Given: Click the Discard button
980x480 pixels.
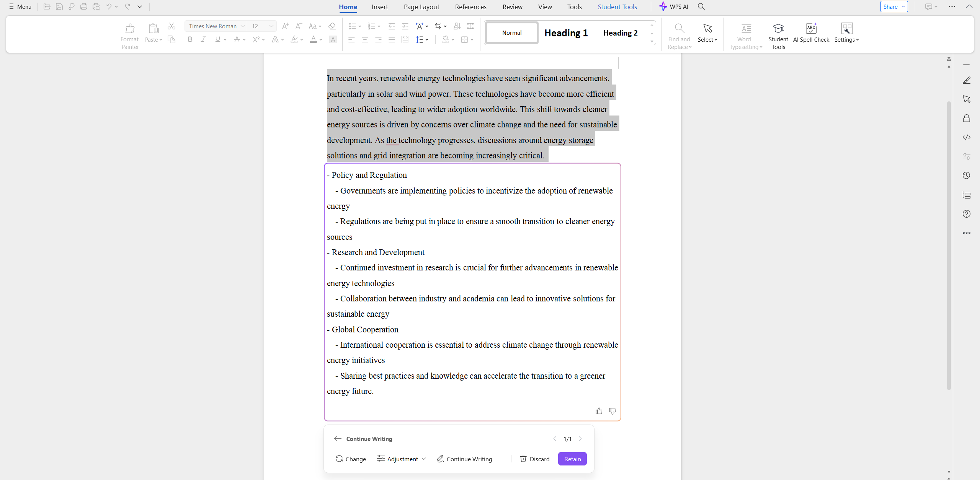Looking at the screenshot, I should coord(534,459).
